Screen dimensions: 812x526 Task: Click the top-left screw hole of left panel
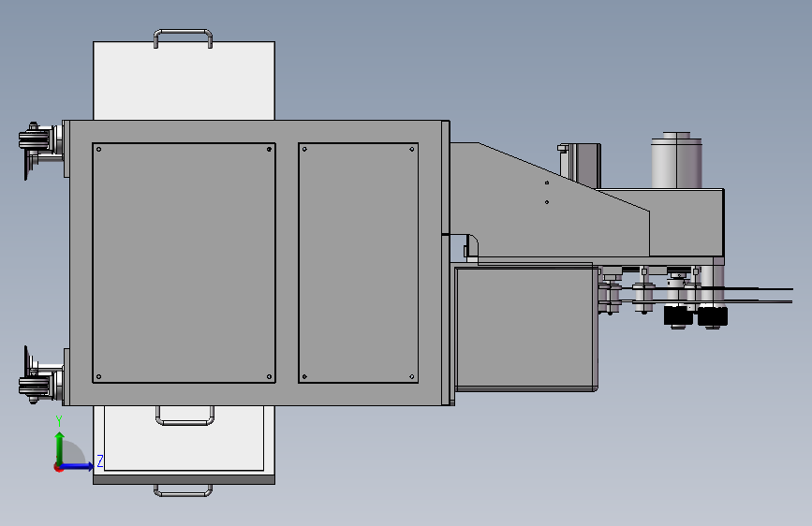pos(99,150)
